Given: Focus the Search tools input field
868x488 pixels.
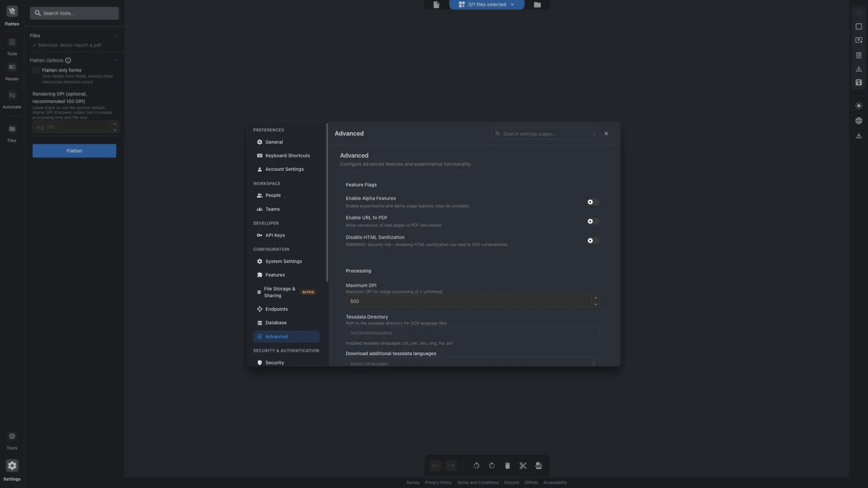Looking at the screenshot, I should click(x=74, y=13).
